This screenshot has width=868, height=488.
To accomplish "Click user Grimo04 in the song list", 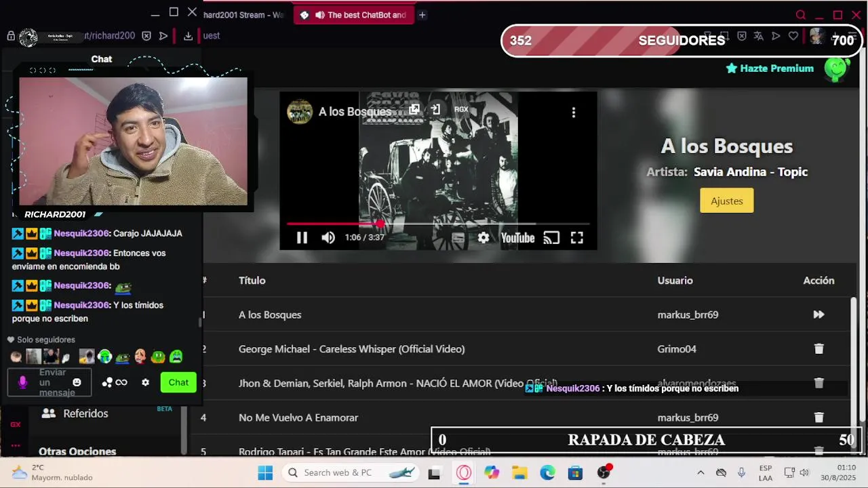I will point(677,349).
